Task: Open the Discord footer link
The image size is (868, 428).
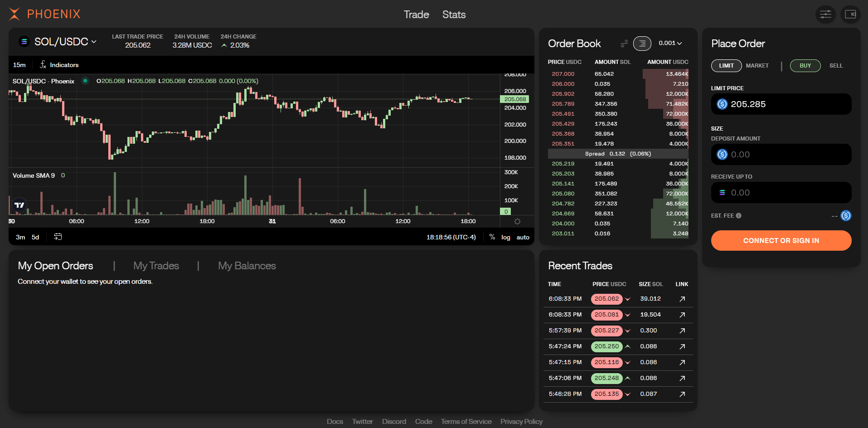Action: coord(394,421)
